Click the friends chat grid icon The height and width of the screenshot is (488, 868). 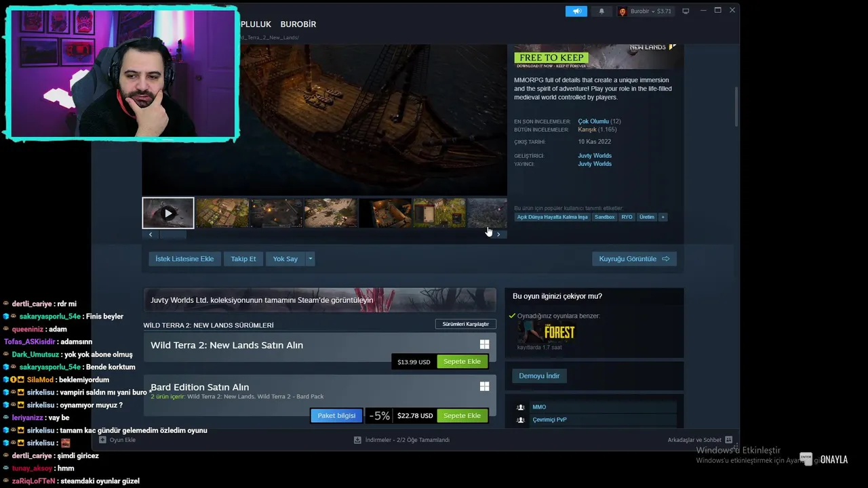(729, 440)
